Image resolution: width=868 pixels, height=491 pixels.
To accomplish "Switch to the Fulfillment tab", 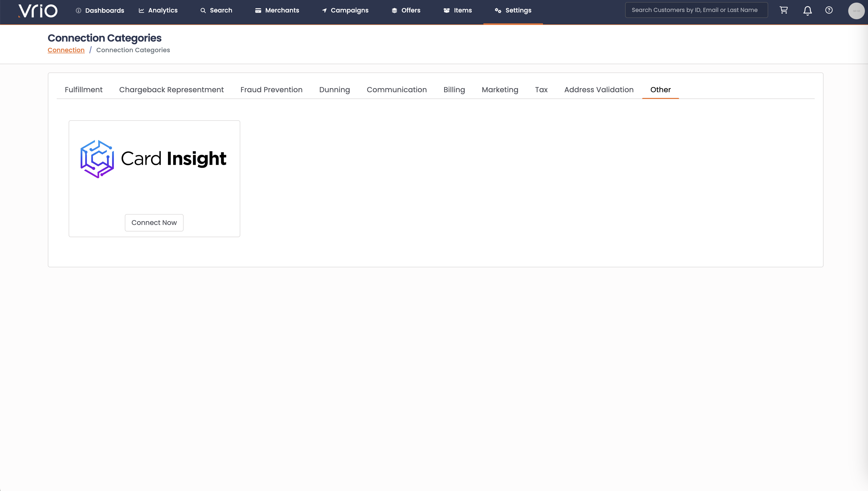I will click(83, 90).
